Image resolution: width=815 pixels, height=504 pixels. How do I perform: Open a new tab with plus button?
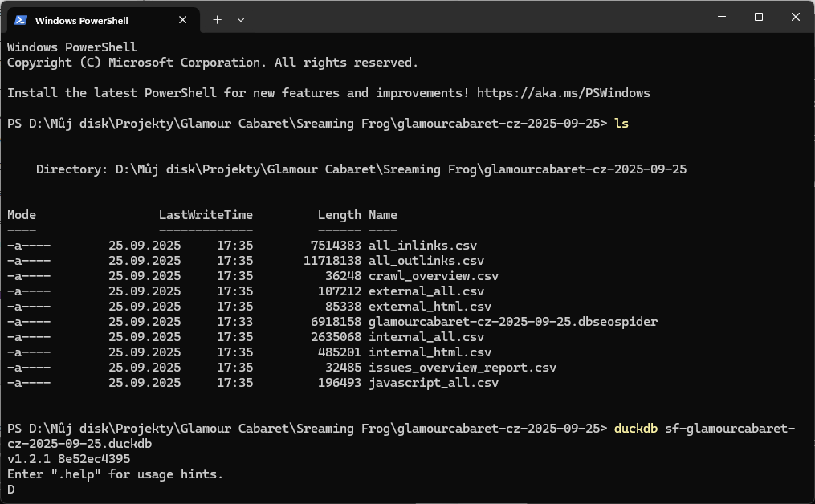(217, 20)
